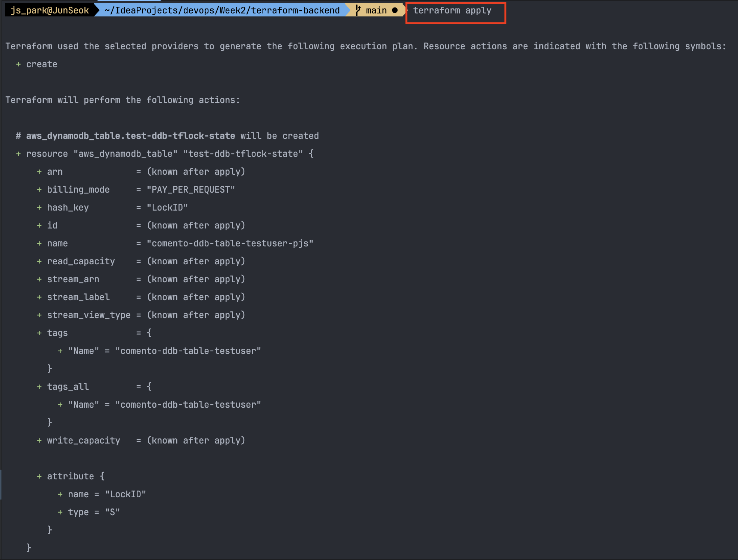
Task: Click the hash_key "LockID" value
Action: [167, 208]
